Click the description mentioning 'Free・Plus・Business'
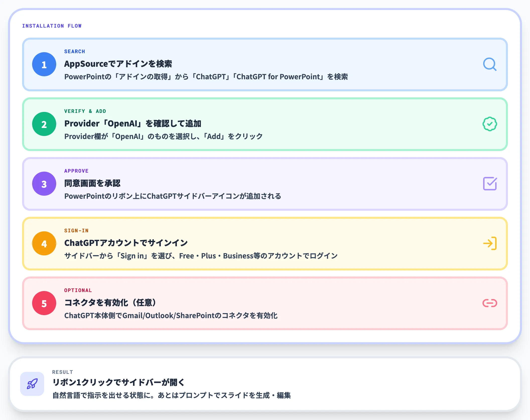This screenshot has width=530, height=420. 201,256
